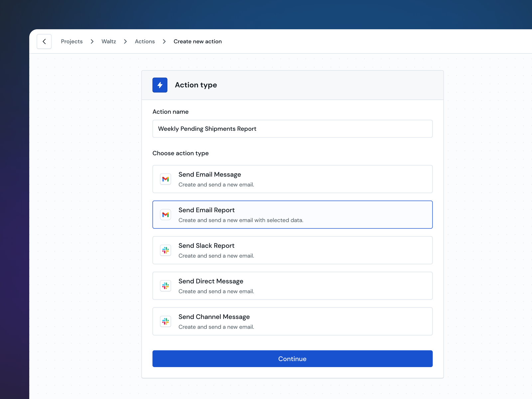Screen dimensions: 532x399
Task: Click Slack icon in Send Direct Message
Action: [166, 286]
